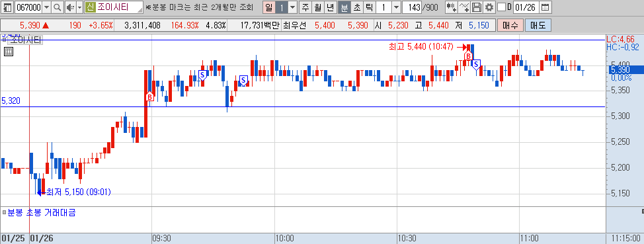The height and width of the screenshot is (244, 644).
Task: Select the 분 (minute) chart period
Action: (344, 7)
